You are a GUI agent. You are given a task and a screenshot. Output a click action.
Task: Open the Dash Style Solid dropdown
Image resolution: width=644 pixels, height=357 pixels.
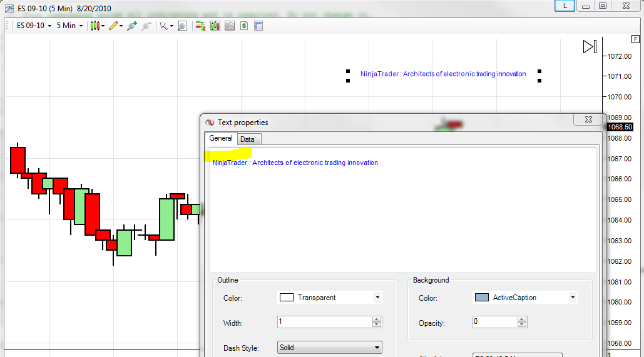pyautogui.click(x=330, y=348)
